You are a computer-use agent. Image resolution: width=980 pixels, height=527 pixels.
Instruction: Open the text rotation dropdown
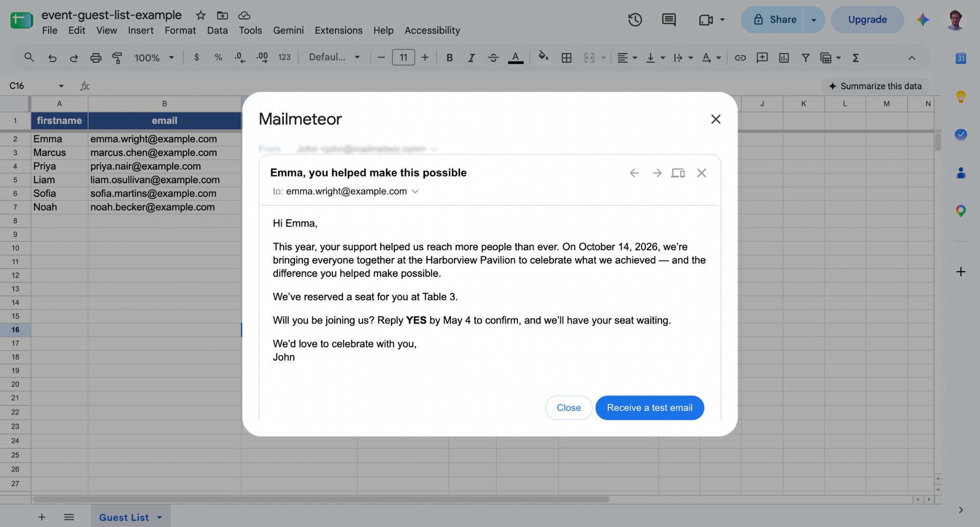[x=711, y=58]
